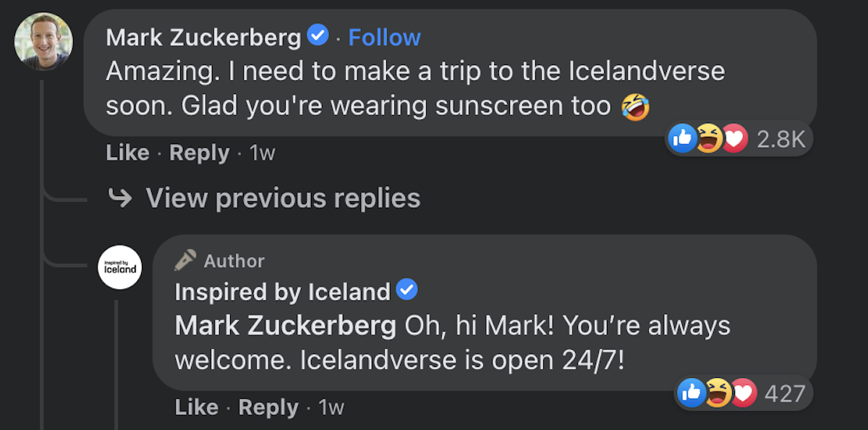
Task: Click the thumbs-up reaction icon on Zuckerberg's comment
Action: (x=682, y=138)
